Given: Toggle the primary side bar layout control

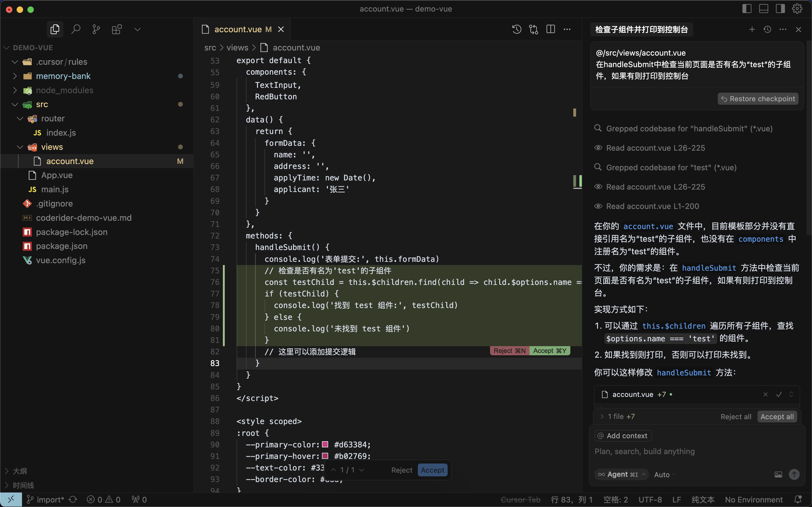Looking at the screenshot, I should coord(747,8).
